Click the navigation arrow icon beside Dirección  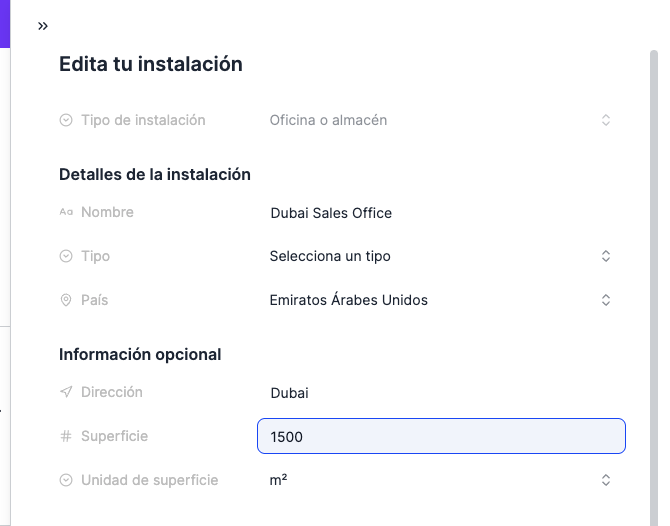(66, 392)
